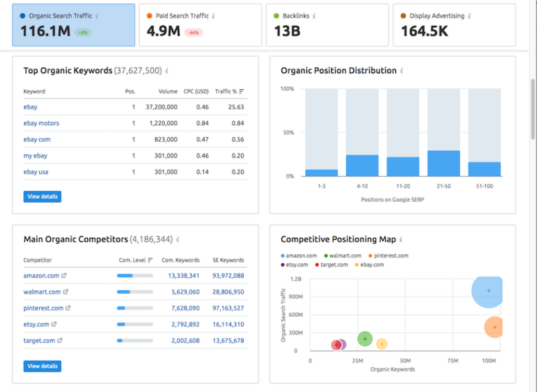
Task: Click View details under Top Organic Keywords
Action: pyautogui.click(x=42, y=196)
